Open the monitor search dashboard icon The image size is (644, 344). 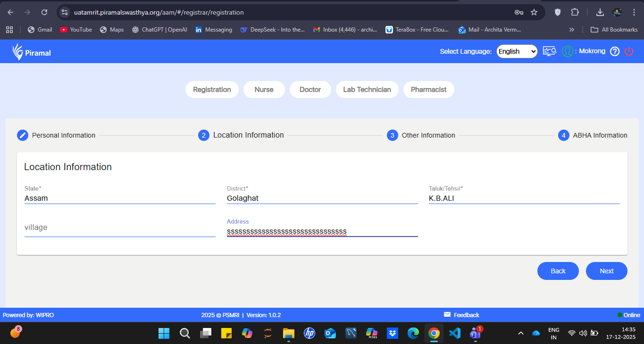(x=549, y=51)
